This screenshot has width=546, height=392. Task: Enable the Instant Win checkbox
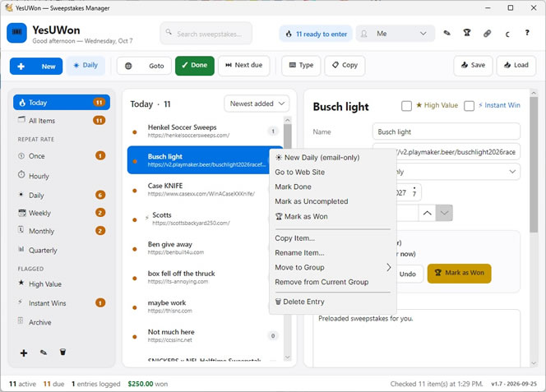[x=469, y=106]
